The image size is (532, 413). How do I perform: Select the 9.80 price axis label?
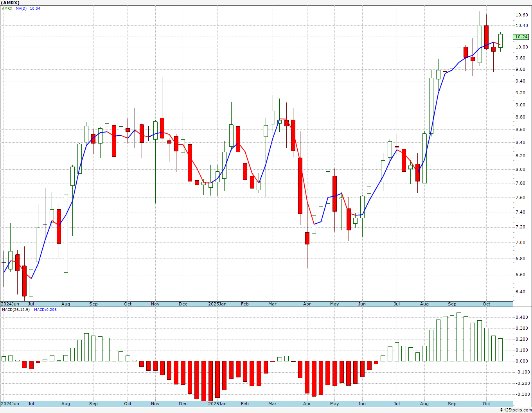tap(521, 58)
